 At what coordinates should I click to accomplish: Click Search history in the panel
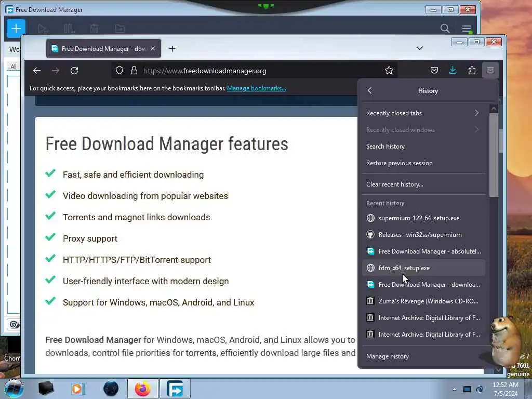tap(423, 146)
